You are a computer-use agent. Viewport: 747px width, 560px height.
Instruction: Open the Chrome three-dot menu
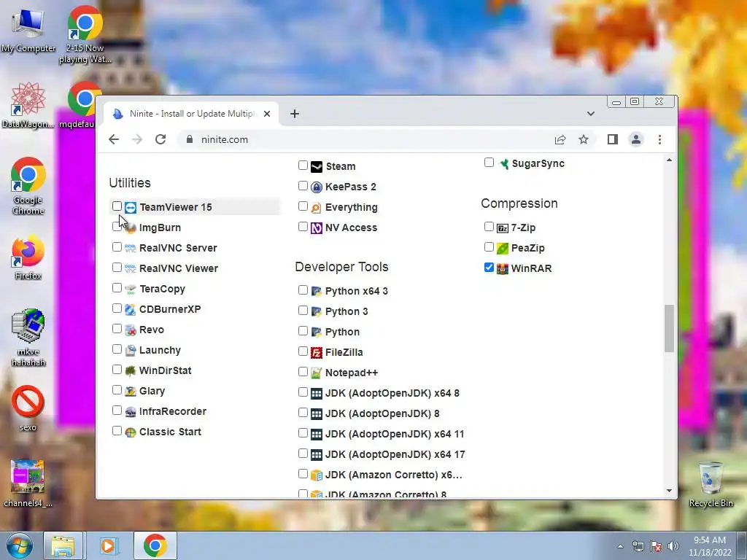(x=659, y=139)
